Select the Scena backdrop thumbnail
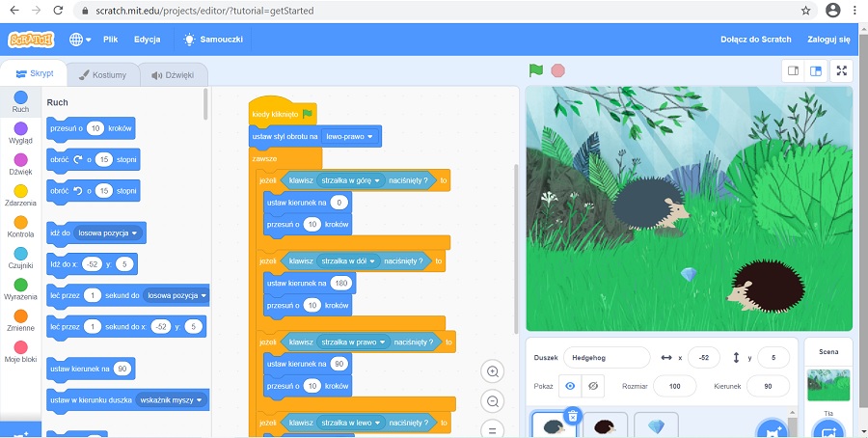This screenshot has height=438, width=868. click(828, 385)
